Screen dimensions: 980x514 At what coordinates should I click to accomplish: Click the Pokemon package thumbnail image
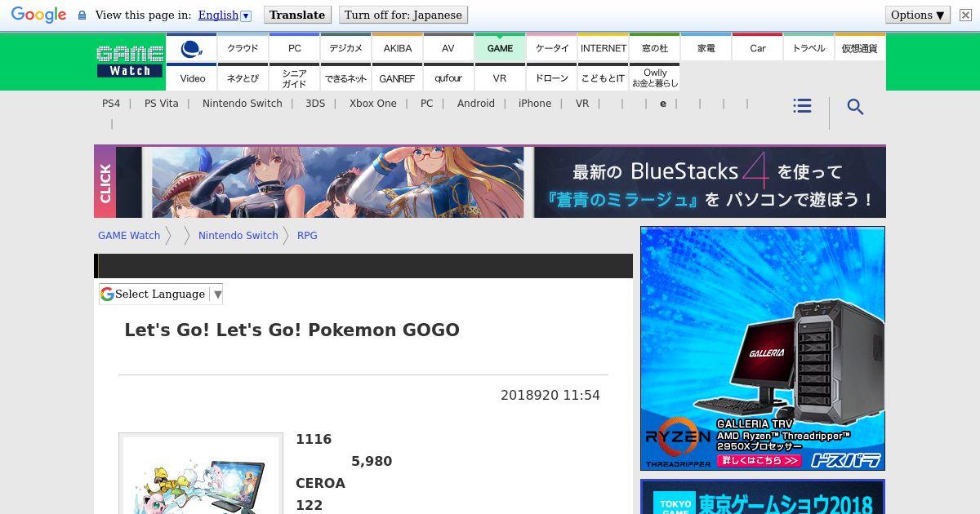tap(201, 475)
